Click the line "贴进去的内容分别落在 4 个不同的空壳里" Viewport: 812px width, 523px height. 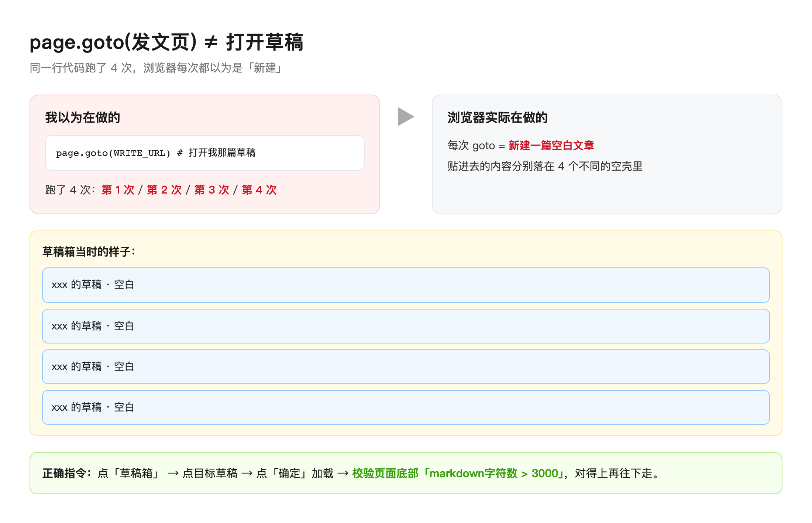tap(545, 166)
